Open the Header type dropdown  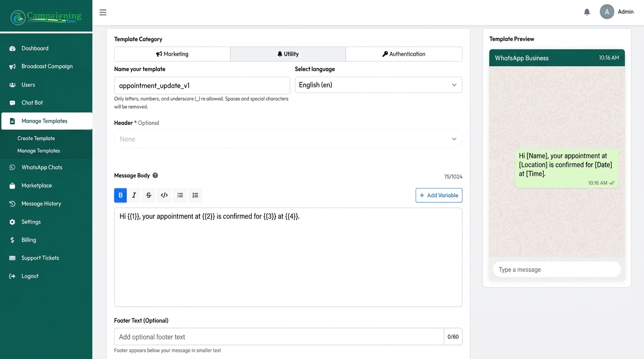click(288, 139)
